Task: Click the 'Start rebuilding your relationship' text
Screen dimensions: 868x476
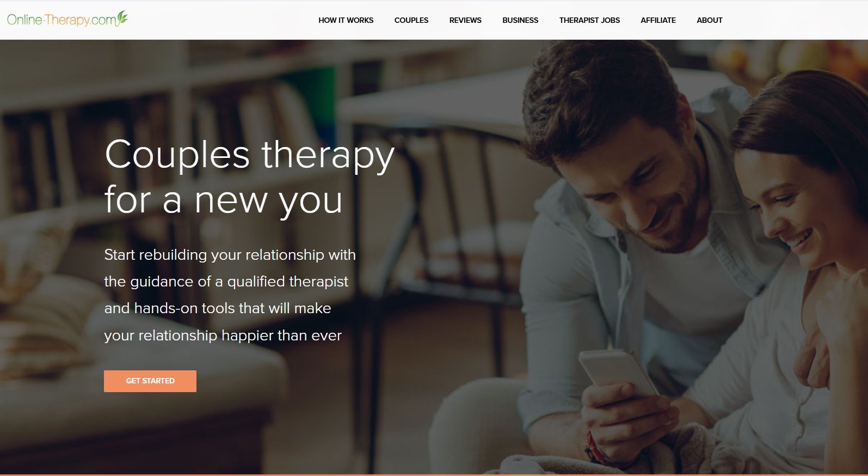Action: 230,255
